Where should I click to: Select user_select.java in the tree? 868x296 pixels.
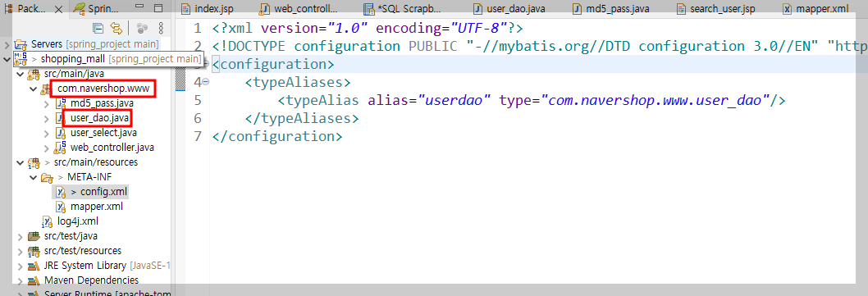103,133
